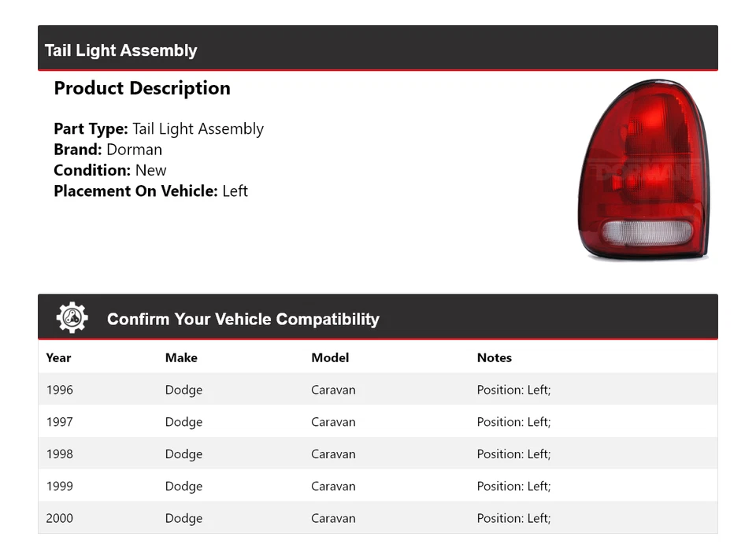Click the Brand: Dorman text line
Viewport: 756px width, 559px height.
coord(108,150)
